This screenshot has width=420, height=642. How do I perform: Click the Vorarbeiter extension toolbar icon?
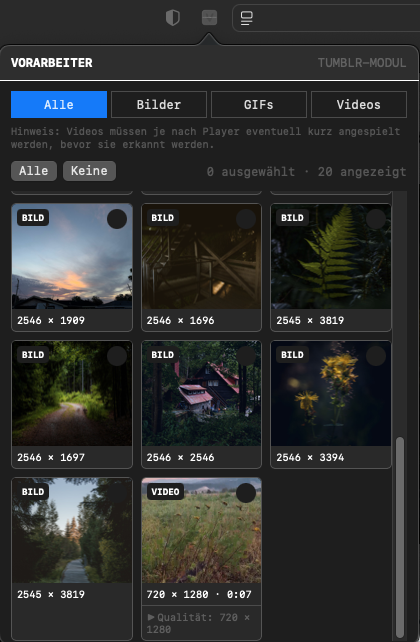[210, 18]
